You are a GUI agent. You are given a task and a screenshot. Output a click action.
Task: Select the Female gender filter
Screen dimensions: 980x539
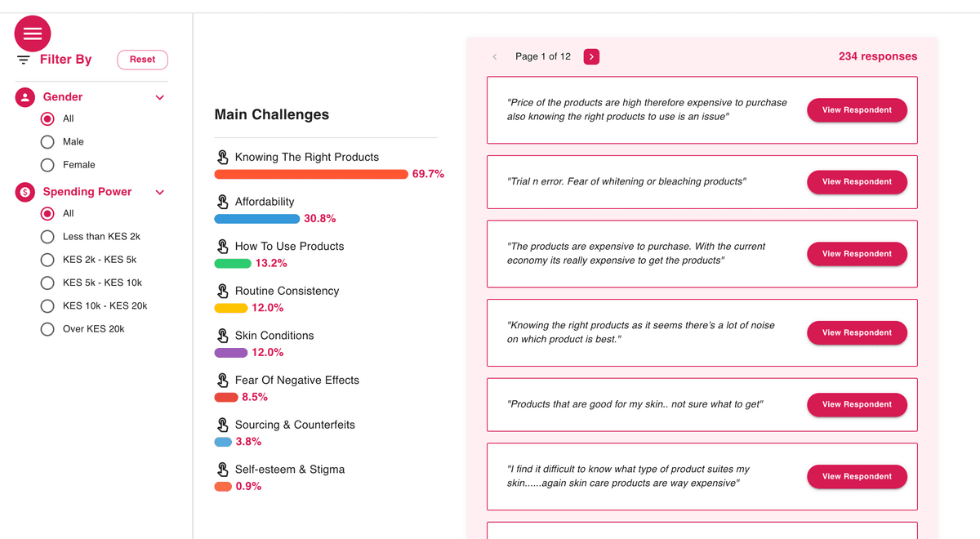point(47,165)
